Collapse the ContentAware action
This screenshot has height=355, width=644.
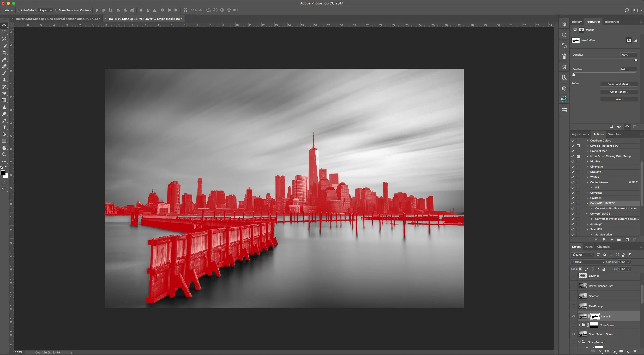(x=587, y=182)
